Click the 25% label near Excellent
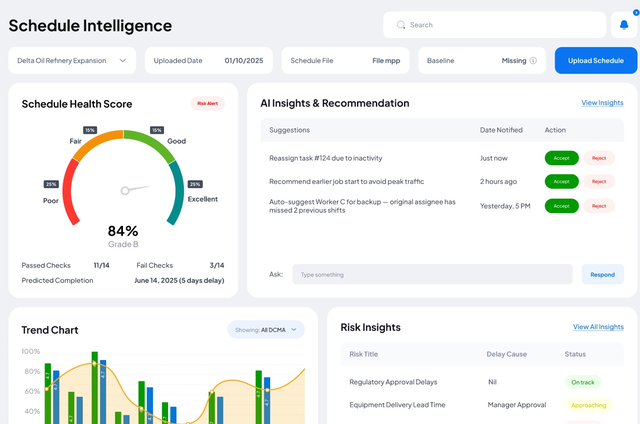Image resolution: width=640 pixels, height=424 pixels. pos(195,184)
